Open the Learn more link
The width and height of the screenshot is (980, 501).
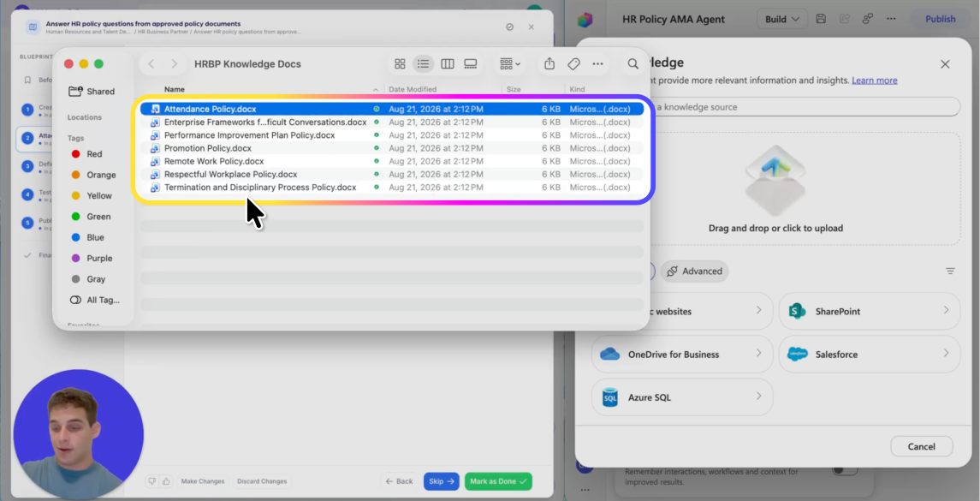pos(875,81)
